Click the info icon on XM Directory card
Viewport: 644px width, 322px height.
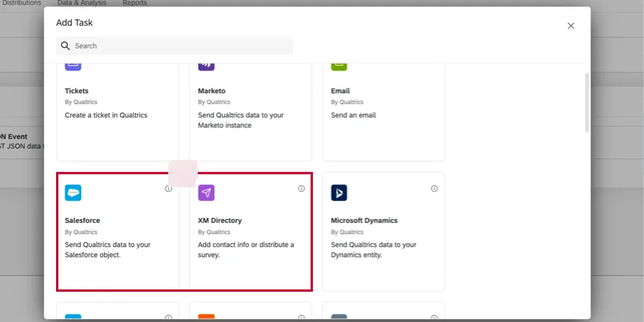pos(301,189)
